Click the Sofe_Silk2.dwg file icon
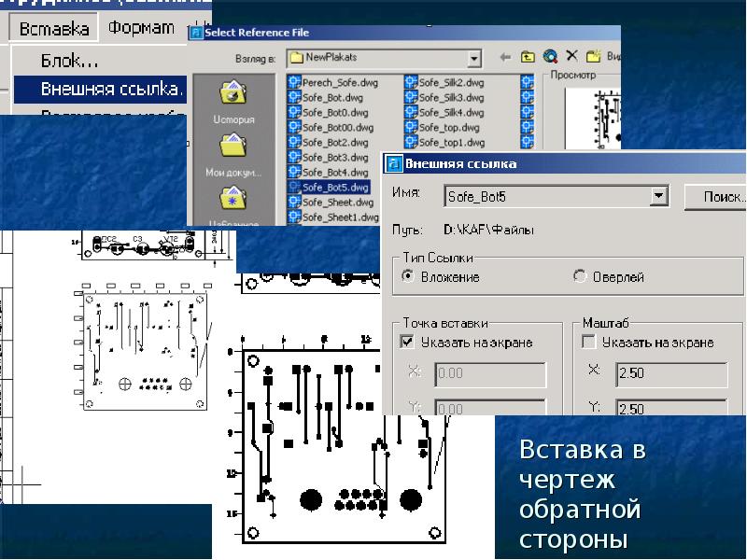The width and height of the screenshot is (747, 560). (411, 82)
